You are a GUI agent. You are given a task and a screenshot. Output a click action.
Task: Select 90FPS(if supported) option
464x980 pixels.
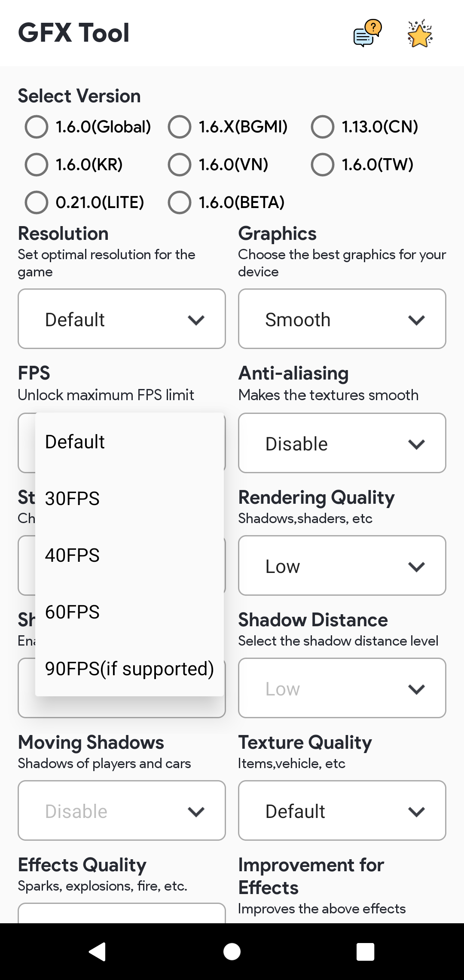129,669
